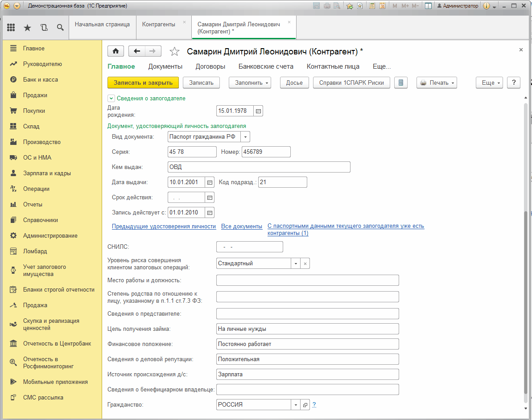Screen dimensions: 532x420
Task: Open calendar for Дата выдачи
Action: [x=210, y=182]
